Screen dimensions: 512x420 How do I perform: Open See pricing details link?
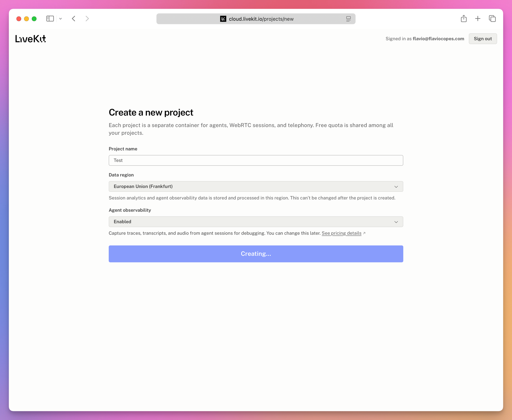coord(342,233)
